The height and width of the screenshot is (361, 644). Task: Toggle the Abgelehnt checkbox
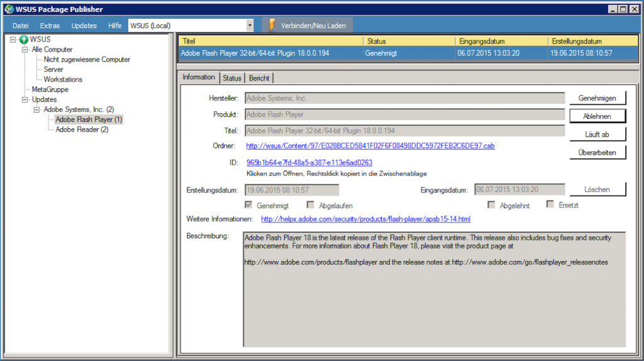point(491,204)
